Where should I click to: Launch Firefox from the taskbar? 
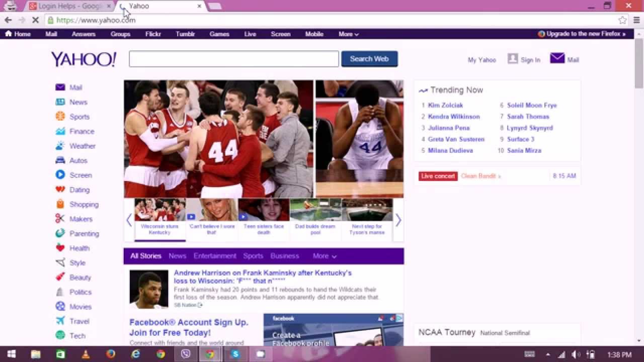tap(111, 354)
